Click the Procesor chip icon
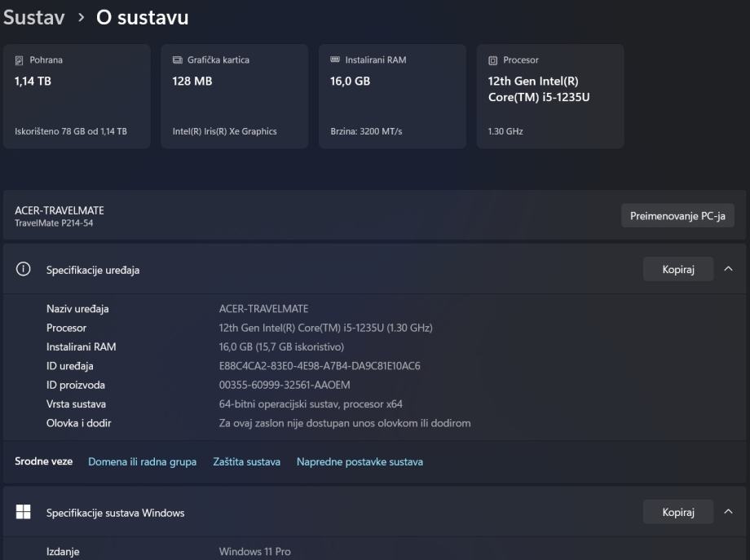 (x=492, y=60)
